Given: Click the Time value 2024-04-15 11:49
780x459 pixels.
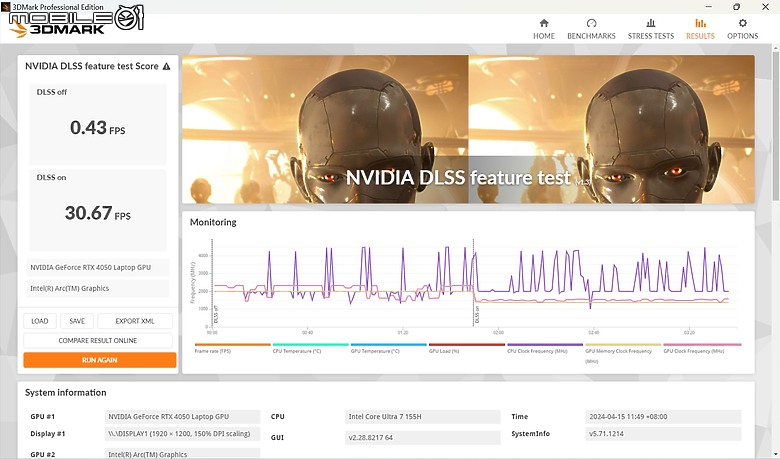Looking at the screenshot, I should pyautogui.click(x=663, y=417).
